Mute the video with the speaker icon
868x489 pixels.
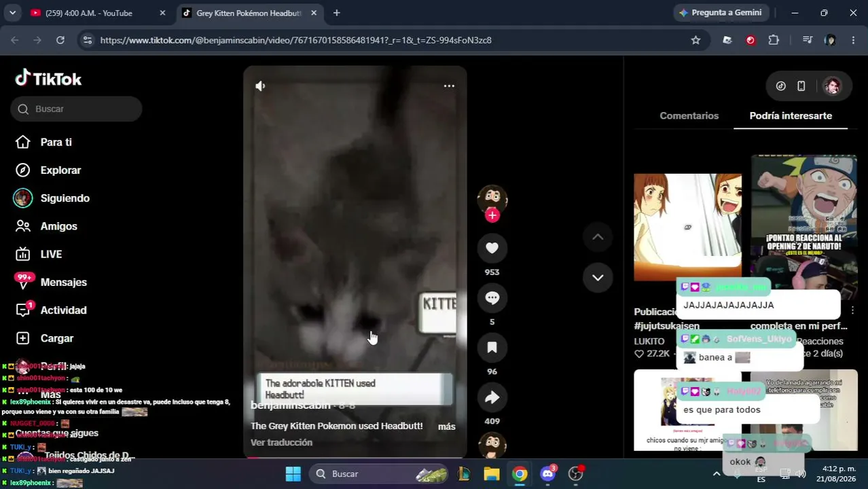tap(260, 86)
